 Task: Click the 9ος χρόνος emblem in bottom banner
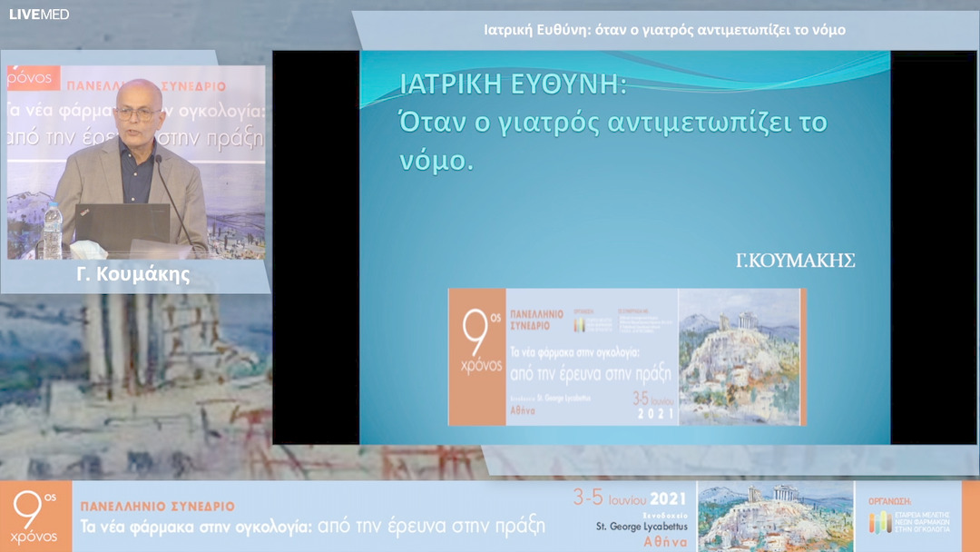tap(33, 517)
